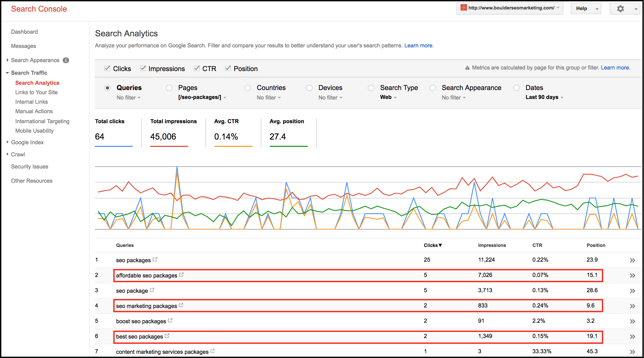Select the Search Appearance radio button
Screen dimensions: 644x358
(x=433, y=88)
